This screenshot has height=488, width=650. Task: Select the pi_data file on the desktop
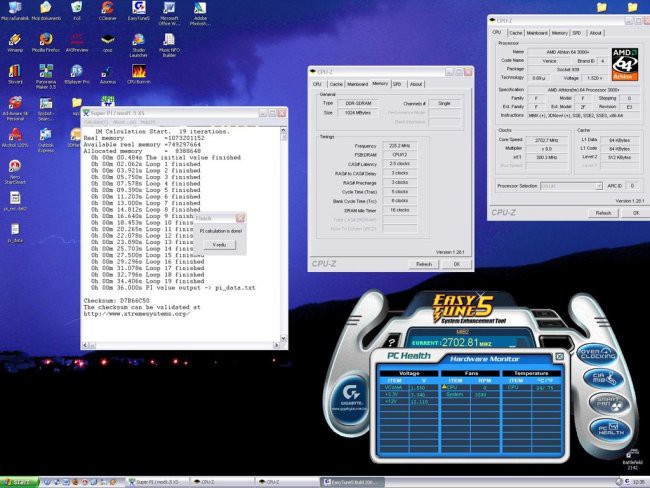(15, 233)
